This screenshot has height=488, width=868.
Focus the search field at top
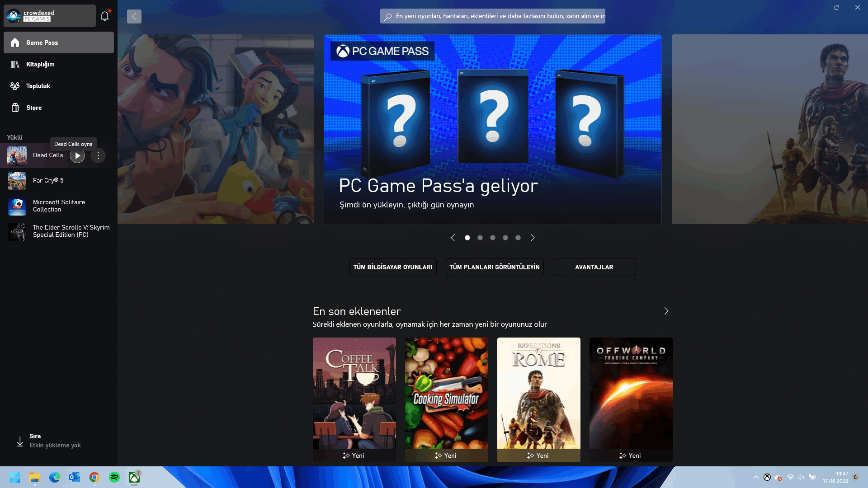493,16
